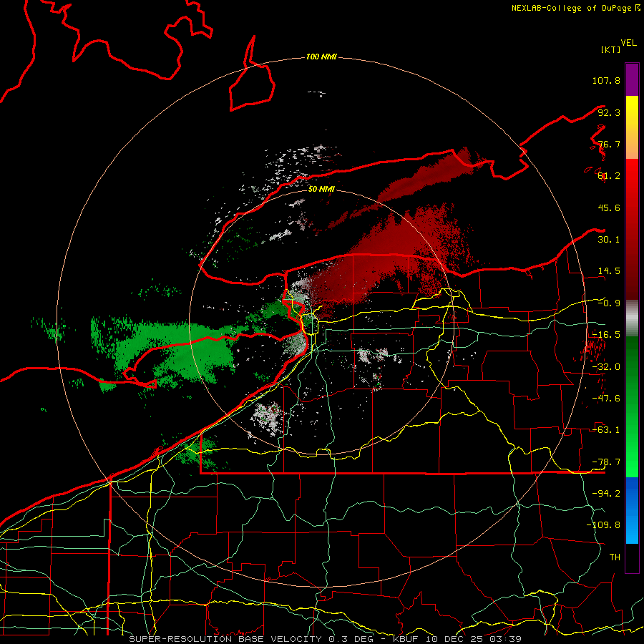Click the -78.7 scale value
644x644 pixels.
(606, 462)
